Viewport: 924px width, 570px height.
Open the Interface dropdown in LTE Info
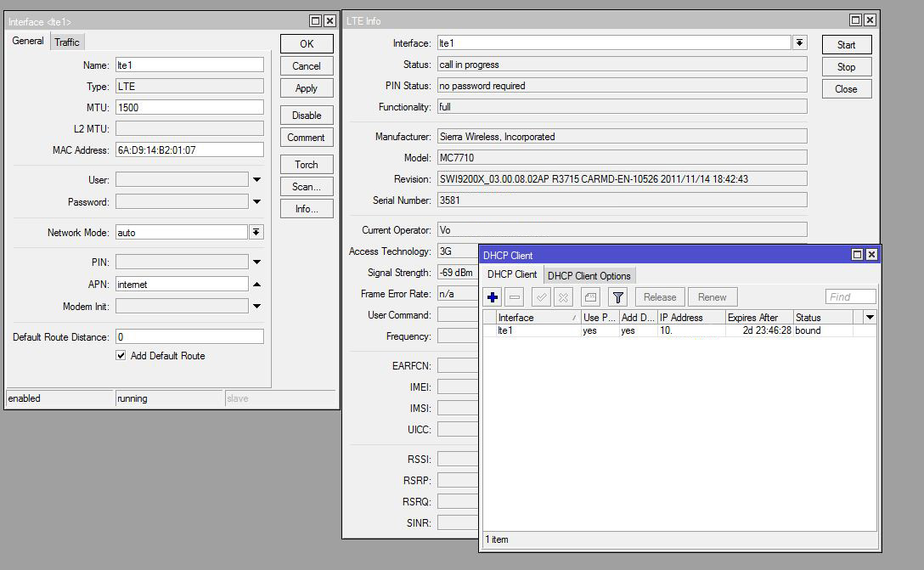[800, 43]
